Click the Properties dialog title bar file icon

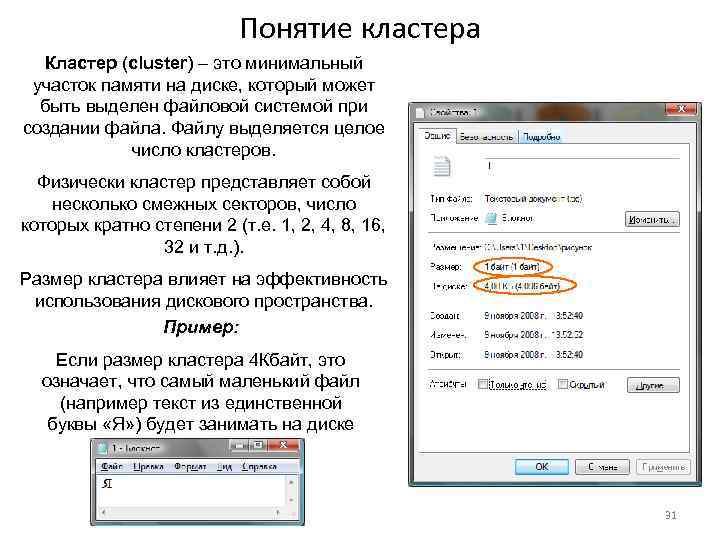[420, 112]
